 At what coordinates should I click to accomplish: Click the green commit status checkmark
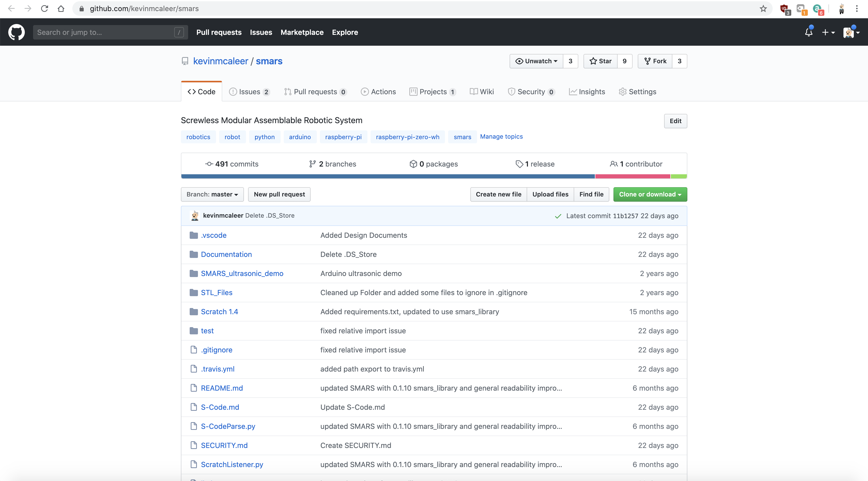558,216
